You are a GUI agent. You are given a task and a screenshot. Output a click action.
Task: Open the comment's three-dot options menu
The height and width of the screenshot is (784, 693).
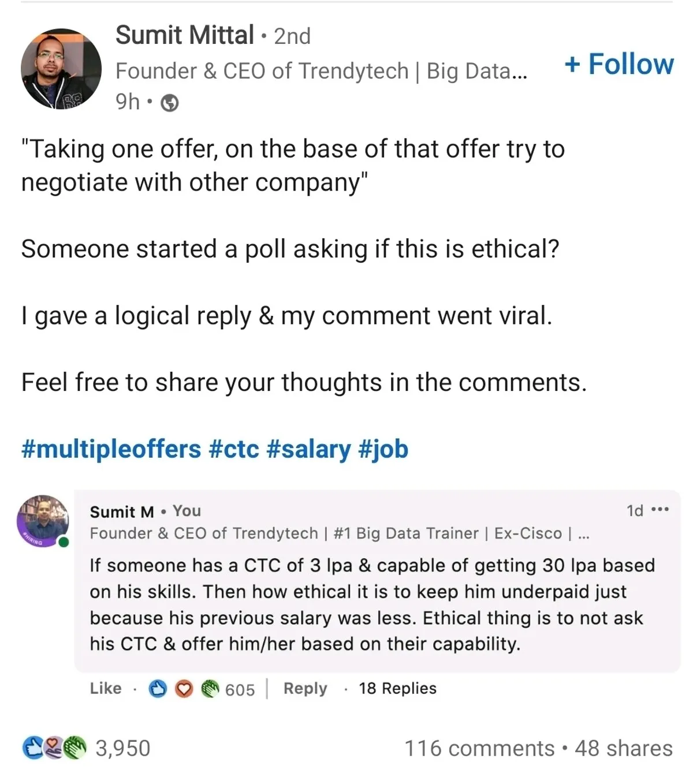coord(660,510)
